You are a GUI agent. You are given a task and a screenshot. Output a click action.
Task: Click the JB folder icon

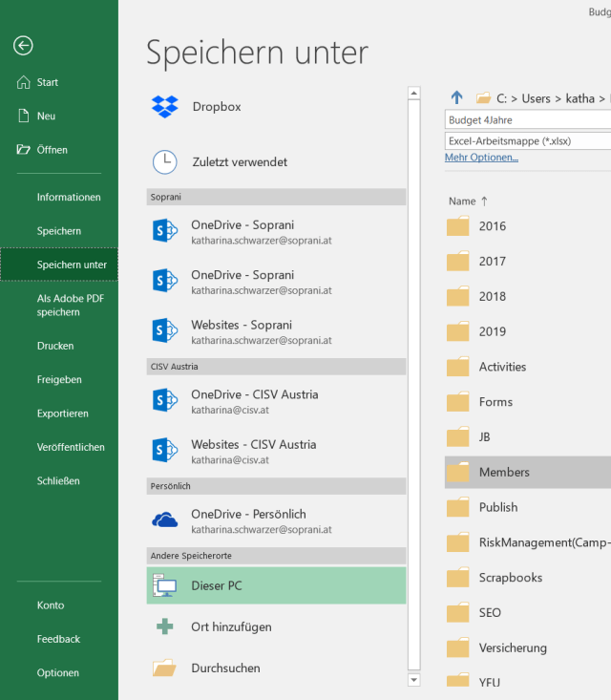point(458,436)
